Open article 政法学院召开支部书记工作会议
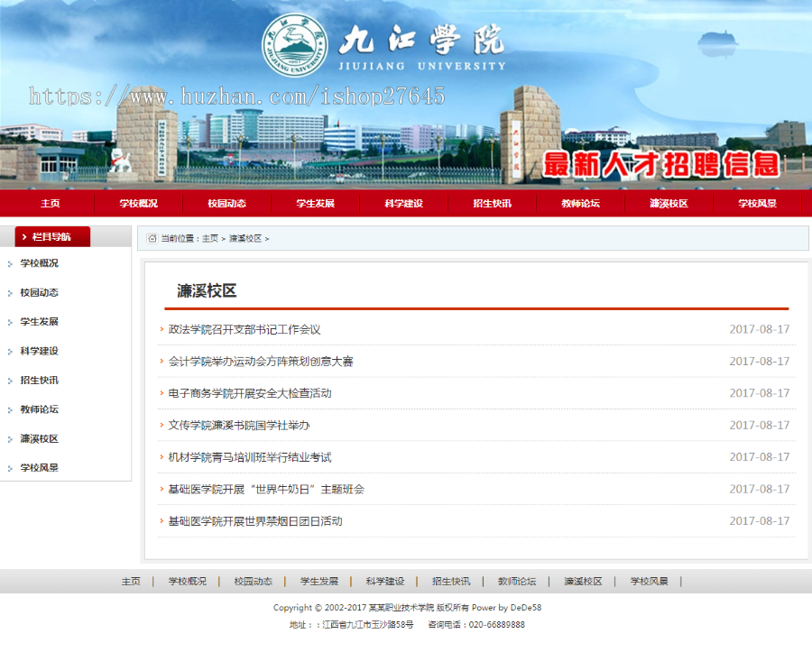Viewport: 812px width, 652px height. tap(245, 330)
